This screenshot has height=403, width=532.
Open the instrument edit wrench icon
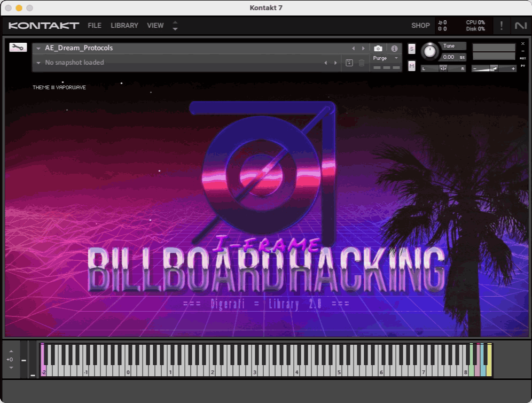click(18, 47)
